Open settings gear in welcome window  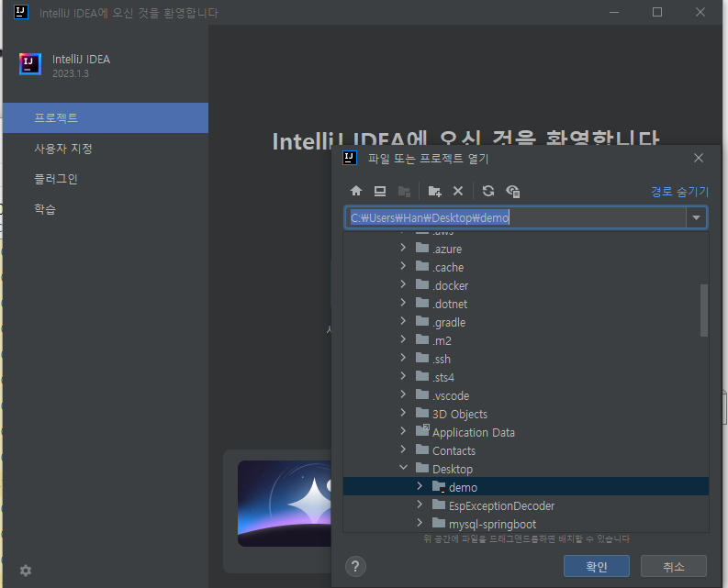26,571
